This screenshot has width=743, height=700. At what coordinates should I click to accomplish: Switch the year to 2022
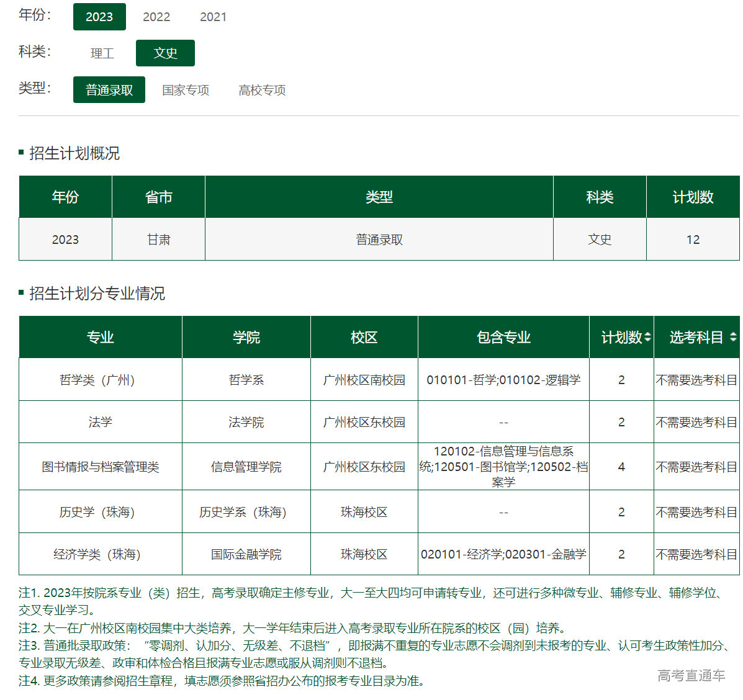coord(156,17)
